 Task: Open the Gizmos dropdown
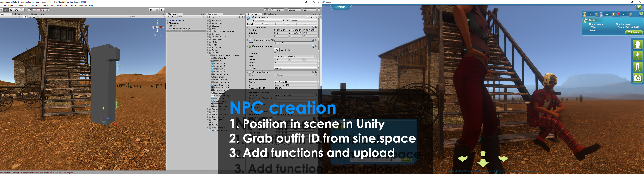tap(124, 17)
